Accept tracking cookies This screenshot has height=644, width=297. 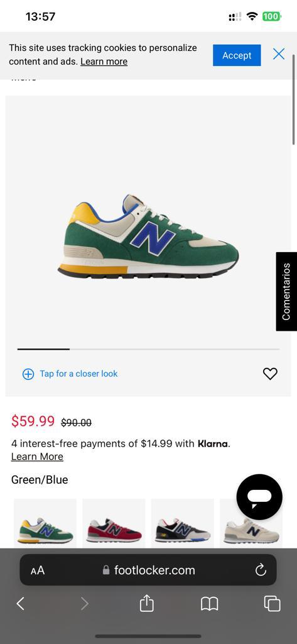tap(237, 55)
